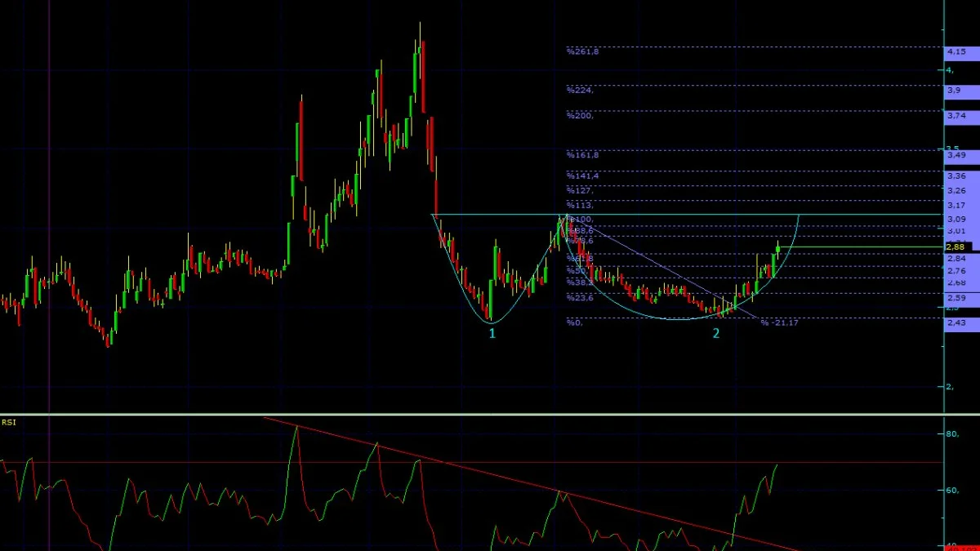Viewport: 980px width, 551px height.
Task: Click the 80, level on RSI axis
Action: click(952, 434)
